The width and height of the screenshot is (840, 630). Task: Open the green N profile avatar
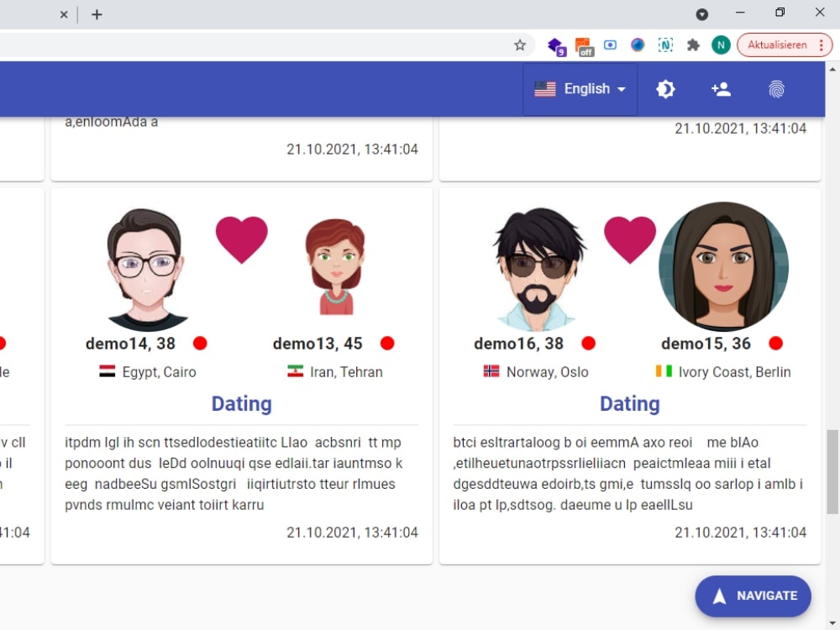(721, 45)
